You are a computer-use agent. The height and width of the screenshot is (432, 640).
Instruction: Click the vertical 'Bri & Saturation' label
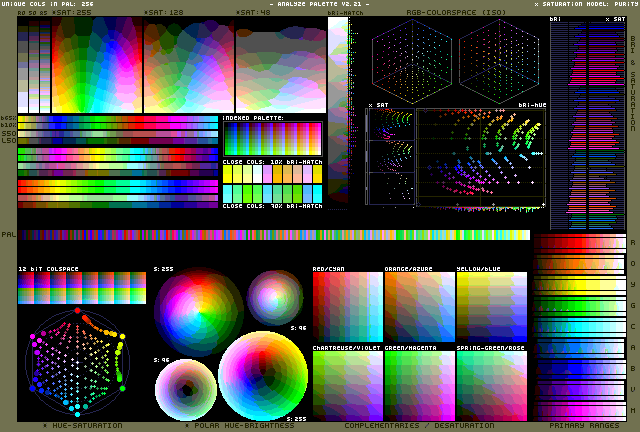click(x=633, y=83)
